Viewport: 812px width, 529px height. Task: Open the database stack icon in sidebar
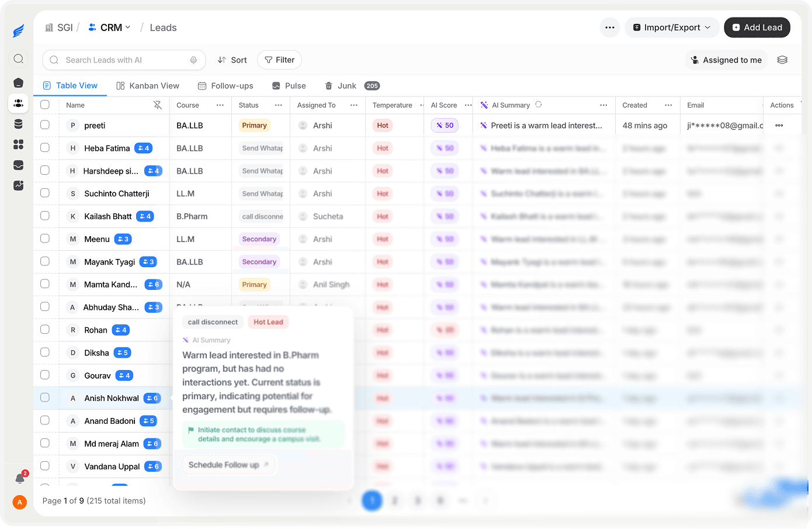[19, 124]
